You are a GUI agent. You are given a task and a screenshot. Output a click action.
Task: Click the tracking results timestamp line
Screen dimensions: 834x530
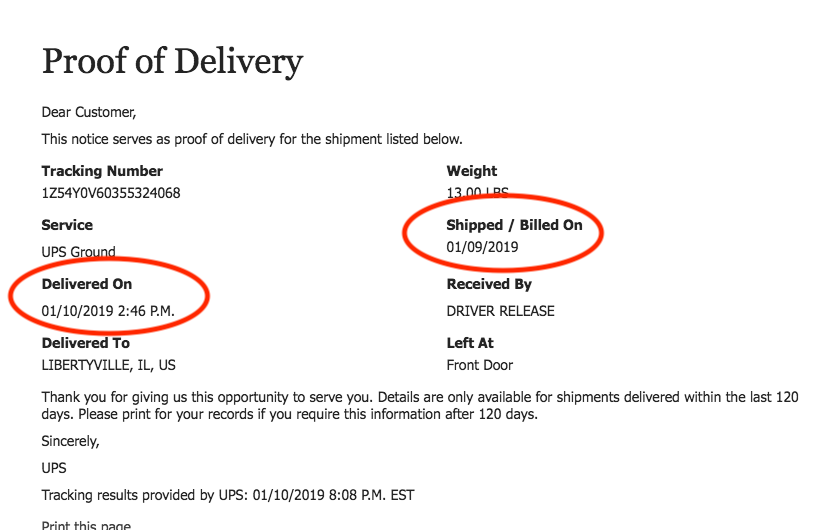tap(228, 495)
